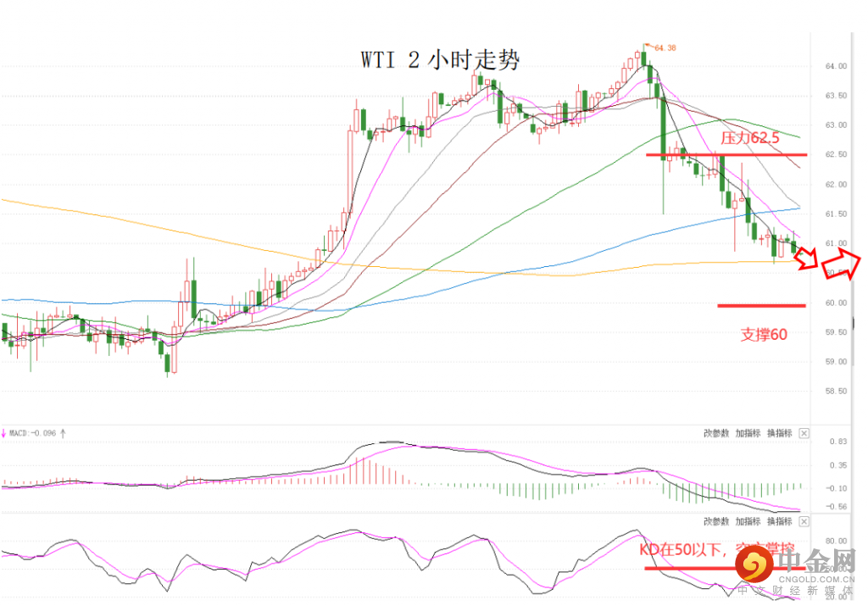The height and width of the screenshot is (606, 868).
Task: Click the red 压力62.5 resistance line
Action: (x=726, y=155)
